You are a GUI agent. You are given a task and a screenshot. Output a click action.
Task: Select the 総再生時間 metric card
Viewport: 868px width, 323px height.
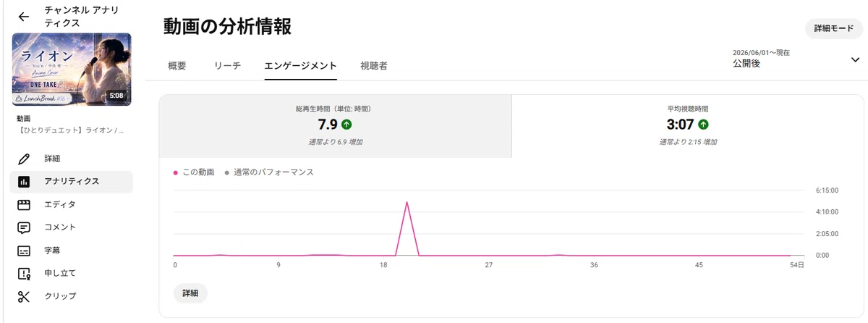coord(335,126)
